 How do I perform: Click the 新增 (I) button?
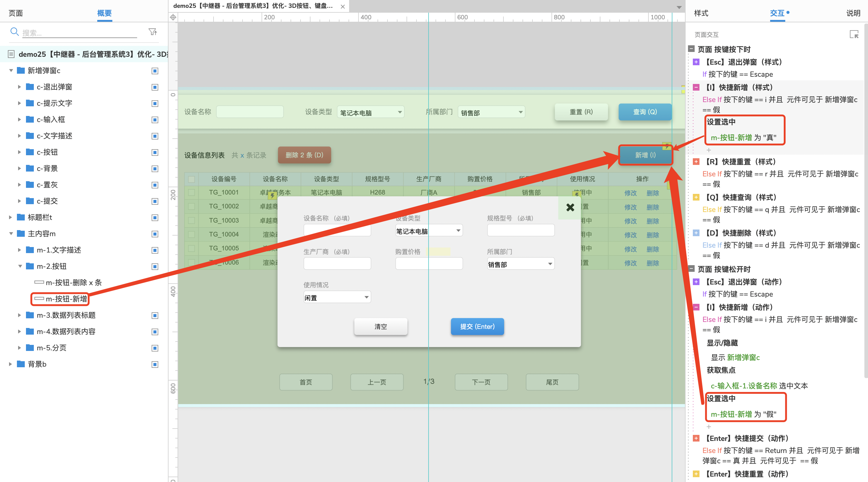pyautogui.click(x=646, y=155)
